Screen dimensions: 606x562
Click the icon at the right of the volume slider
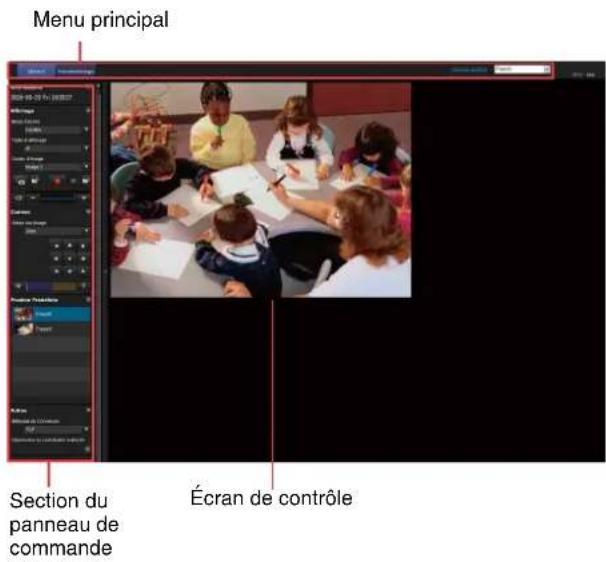(84, 198)
